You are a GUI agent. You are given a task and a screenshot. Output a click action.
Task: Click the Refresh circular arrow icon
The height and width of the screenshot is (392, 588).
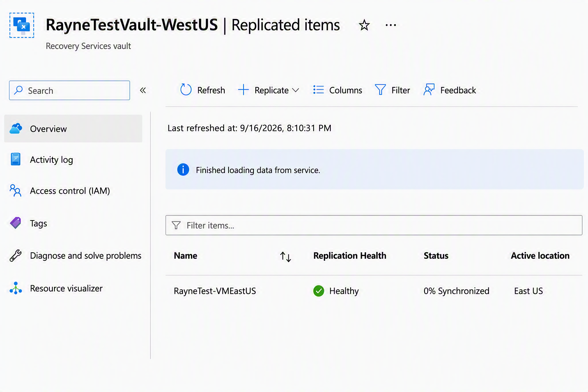click(186, 90)
